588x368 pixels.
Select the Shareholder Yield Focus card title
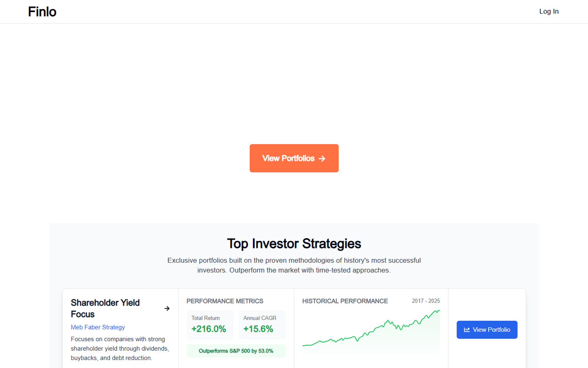click(105, 308)
